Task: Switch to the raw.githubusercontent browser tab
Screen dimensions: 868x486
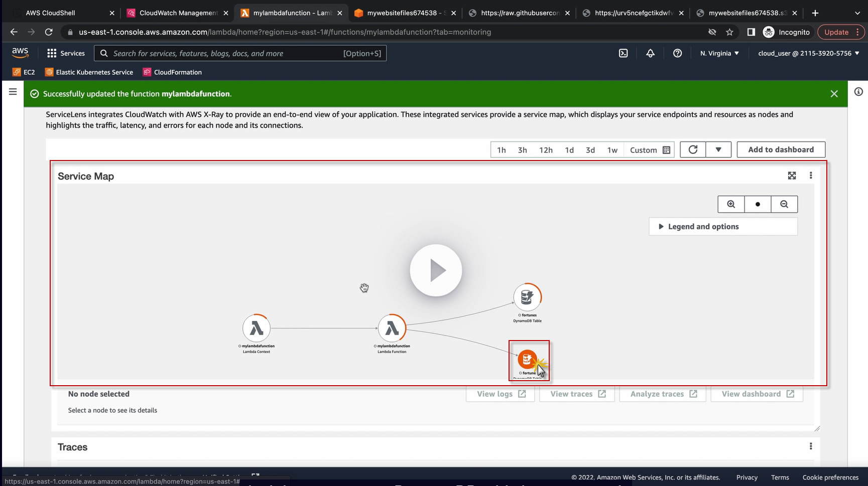Action: pyautogui.click(x=519, y=13)
